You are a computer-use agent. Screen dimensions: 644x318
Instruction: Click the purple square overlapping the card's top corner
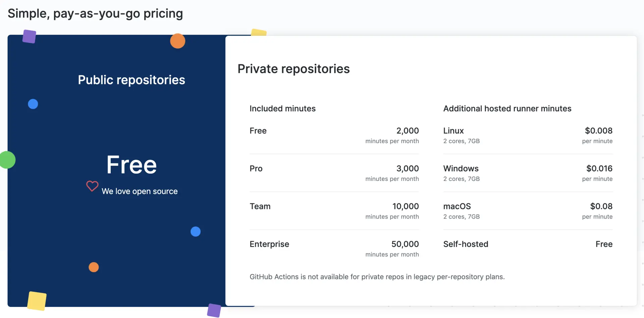coord(29,37)
